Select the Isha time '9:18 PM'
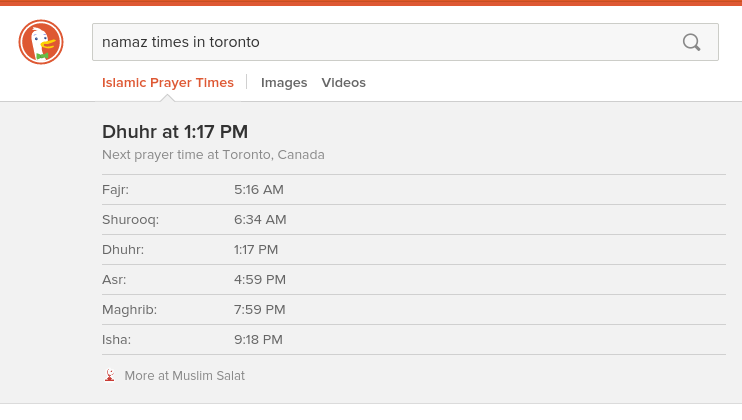 click(x=258, y=340)
